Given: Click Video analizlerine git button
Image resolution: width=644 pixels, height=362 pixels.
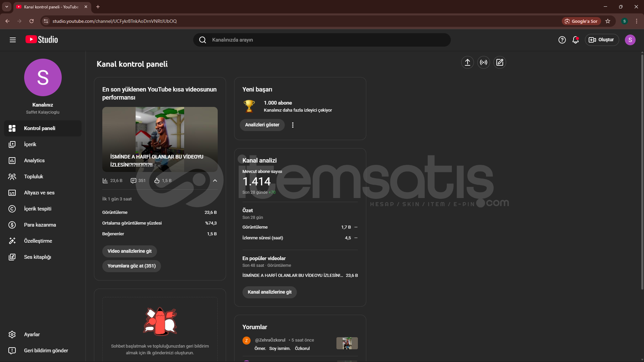Looking at the screenshot, I should point(129,251).
